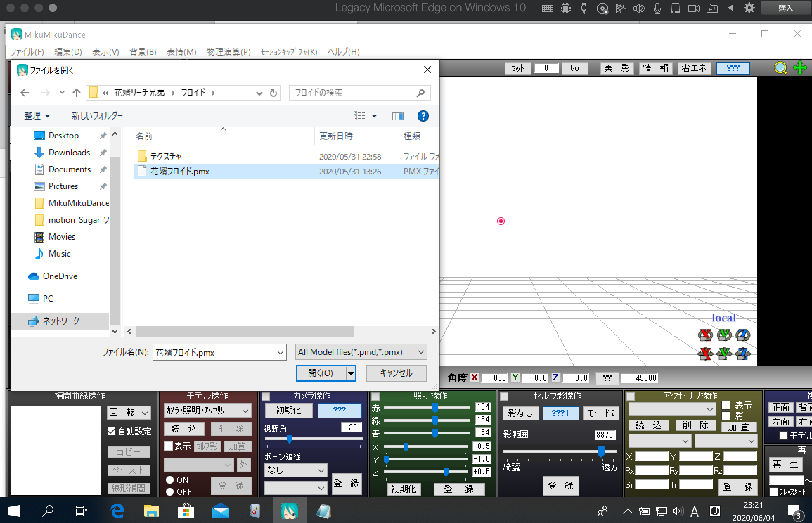Toggle 表示 checkbox in アクセサリ操作
Image resolution: width=812 pixels, height=523 pixels.
tap(726, 405)
